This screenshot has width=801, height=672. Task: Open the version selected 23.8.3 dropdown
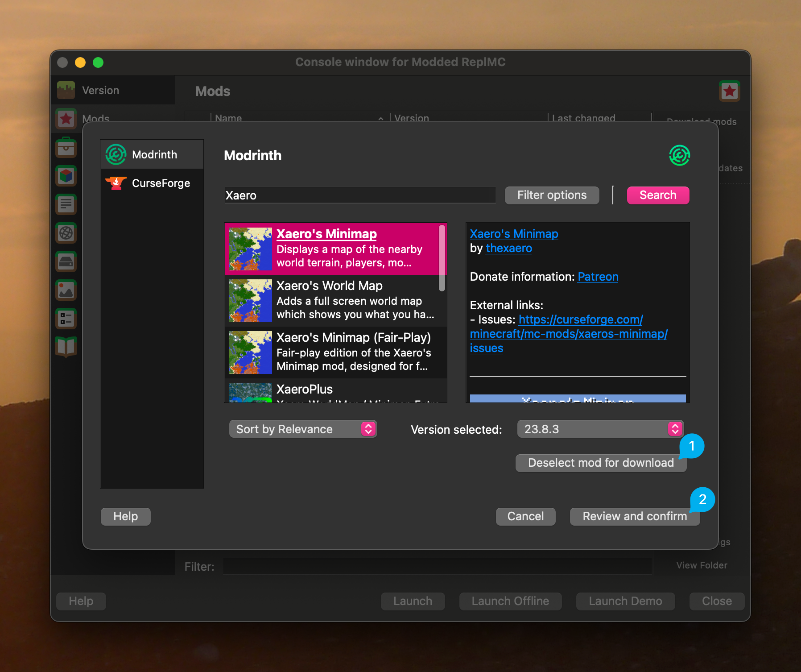pyautogui.click(x=600, y=429)
